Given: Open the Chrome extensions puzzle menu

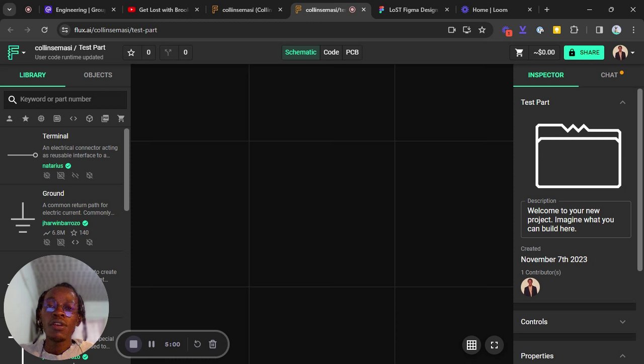Looking at the screenshot, I should click(x=574, y=30).
